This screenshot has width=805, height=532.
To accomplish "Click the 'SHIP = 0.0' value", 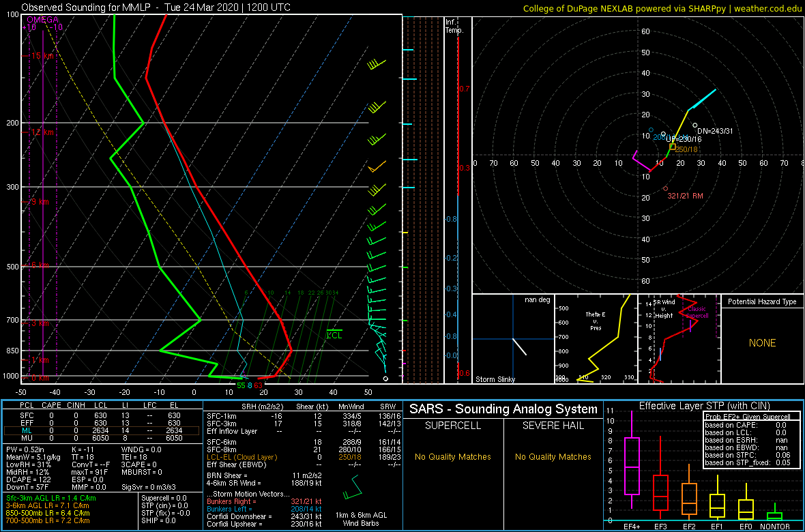I will [159, 520].
